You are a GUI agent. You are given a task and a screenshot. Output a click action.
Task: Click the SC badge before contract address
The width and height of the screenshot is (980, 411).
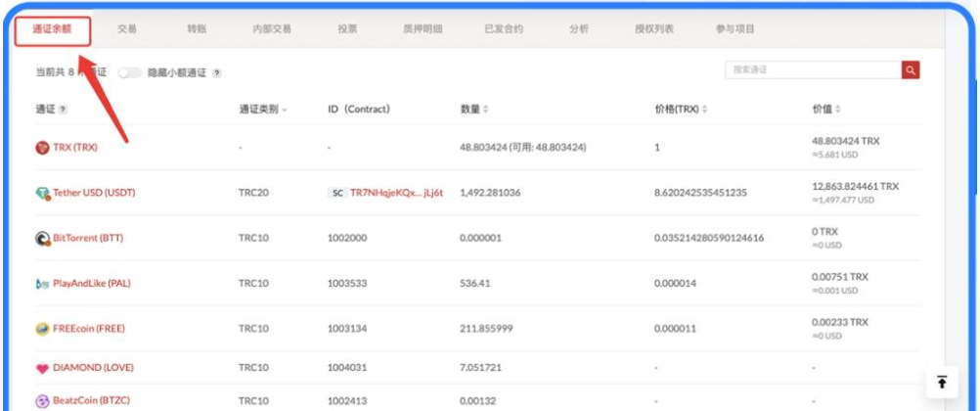tap(337, 193)
